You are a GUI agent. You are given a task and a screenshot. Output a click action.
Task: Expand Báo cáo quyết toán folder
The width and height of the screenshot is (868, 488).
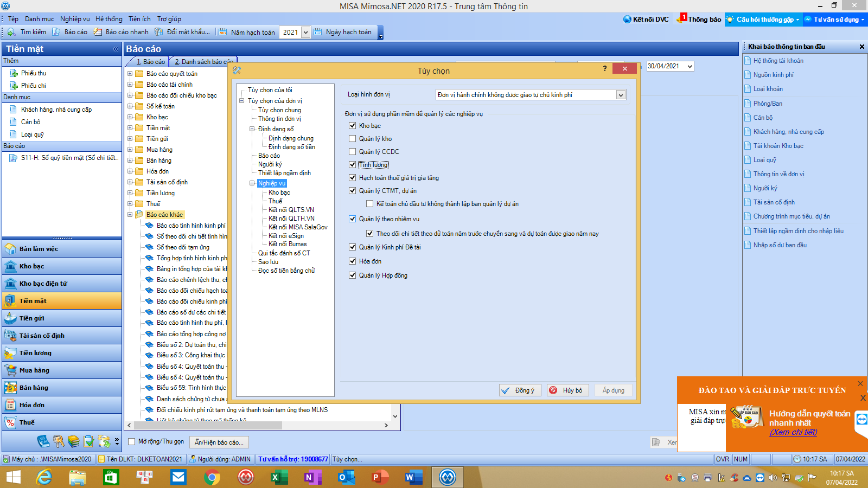click(x=130, y=74)
